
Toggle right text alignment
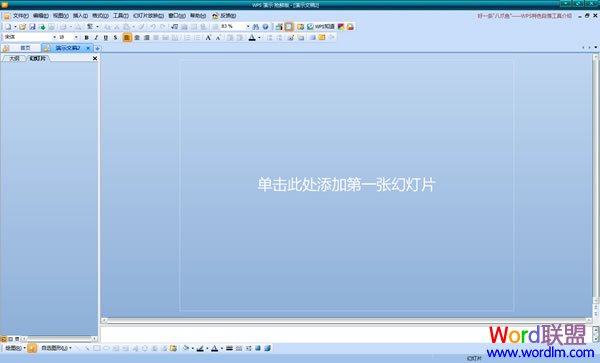click(147, 37)
